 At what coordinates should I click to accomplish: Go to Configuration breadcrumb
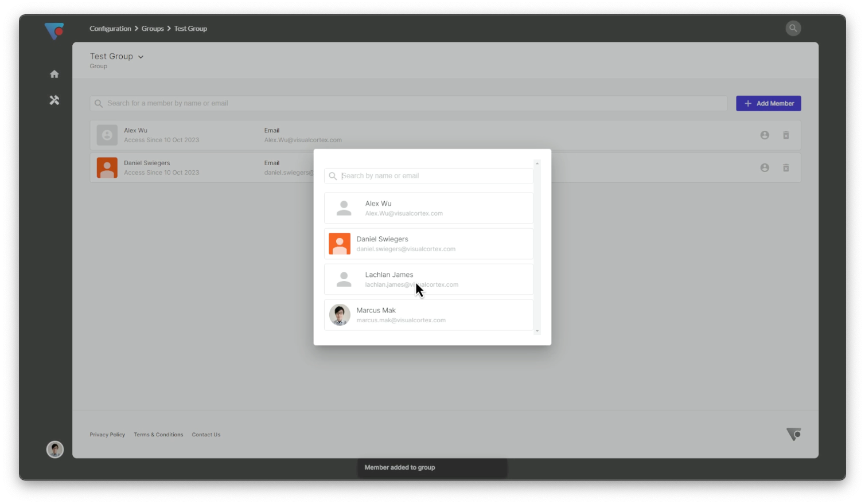[x=110, y=29]
